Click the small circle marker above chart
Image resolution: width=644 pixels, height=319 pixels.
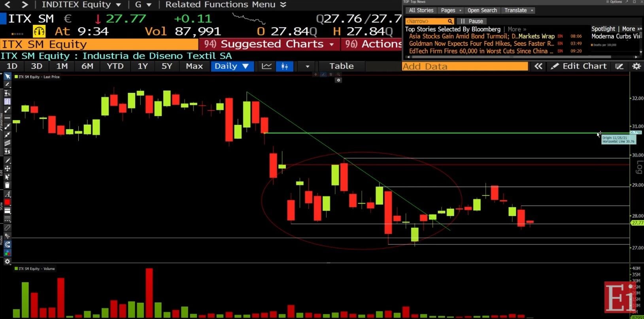(338, 80)
